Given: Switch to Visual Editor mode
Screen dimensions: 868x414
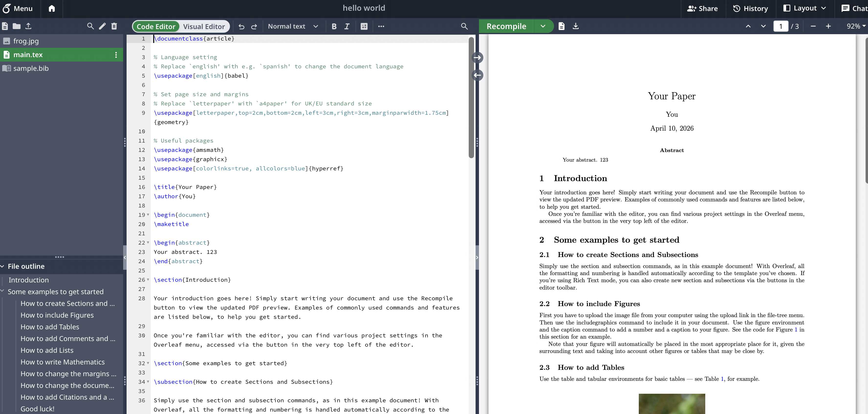Looking at the screenshot, I should 204,26.
